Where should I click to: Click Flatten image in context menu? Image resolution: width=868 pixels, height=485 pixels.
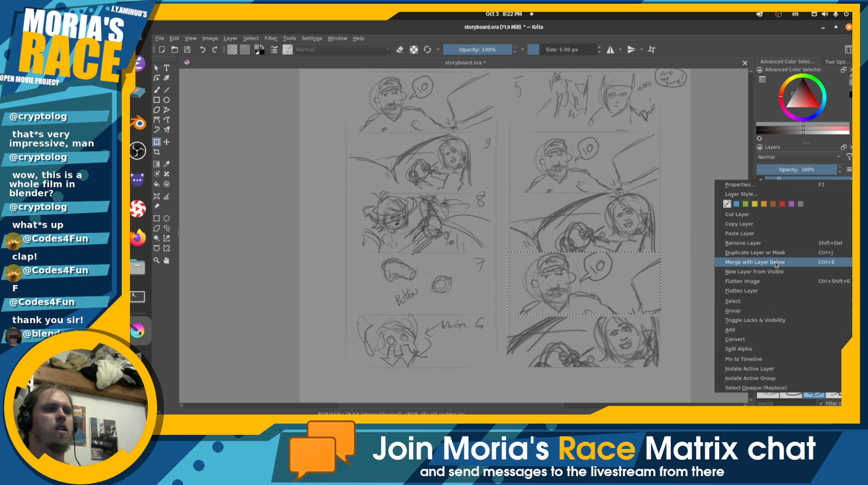pos(783,281)
